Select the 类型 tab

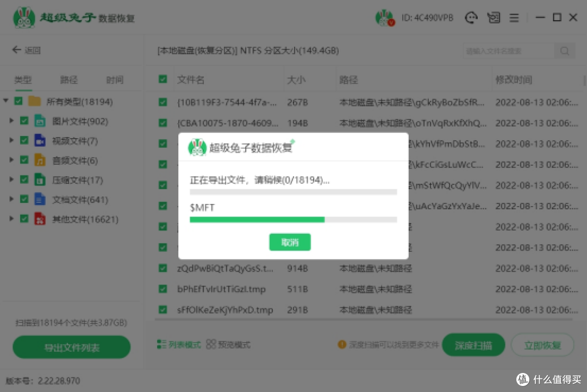[23, 80]
